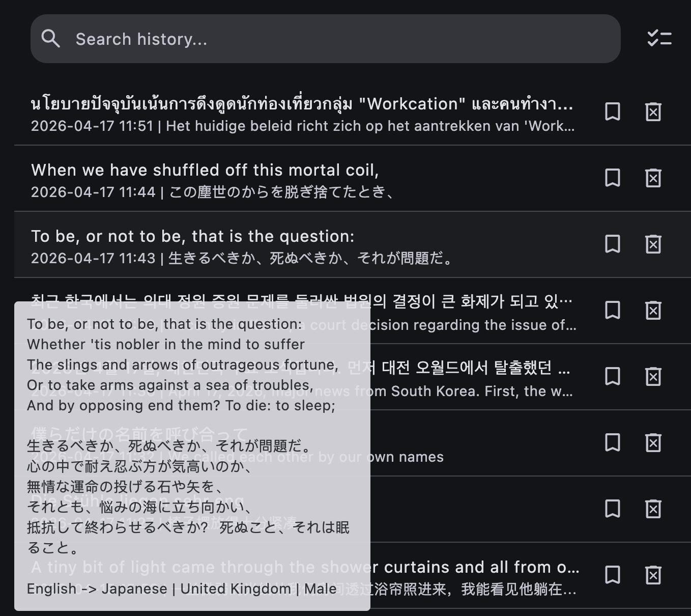691x616 pixels.
Task: Click 'Het huidige beleid' Dutch translation line
Action: pos(370,126)
